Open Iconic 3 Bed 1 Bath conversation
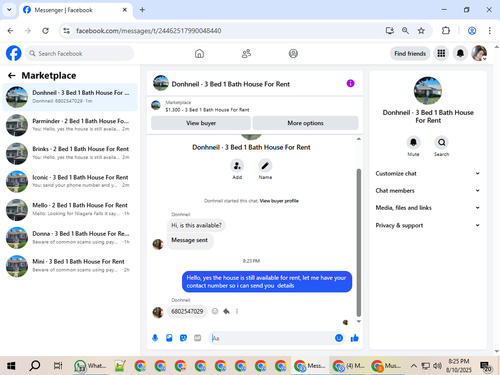The height and width of the screenshot is (375, 500). (70, 181)
